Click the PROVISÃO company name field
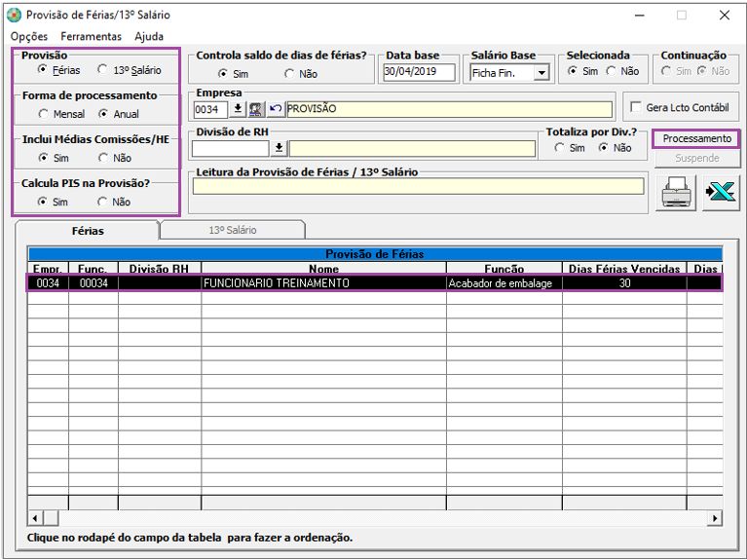Screen dimensions: 747x560 [449, 109]
